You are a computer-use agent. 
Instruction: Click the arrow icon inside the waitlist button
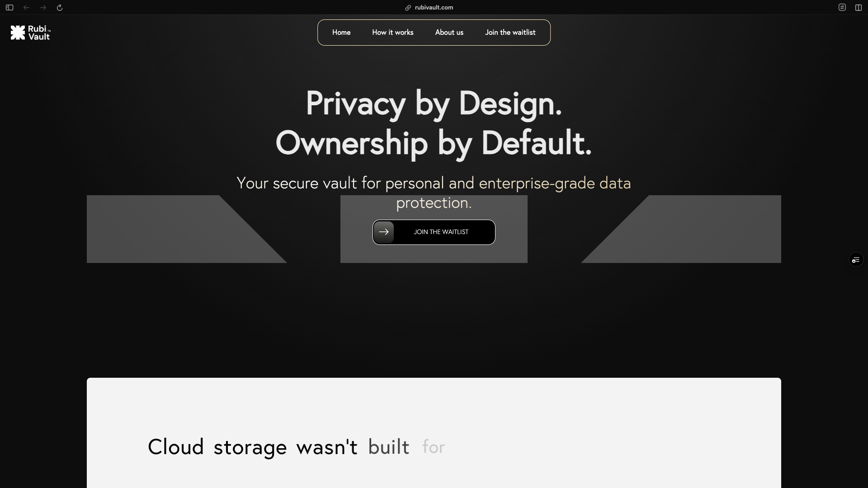(x=384, y=232)
